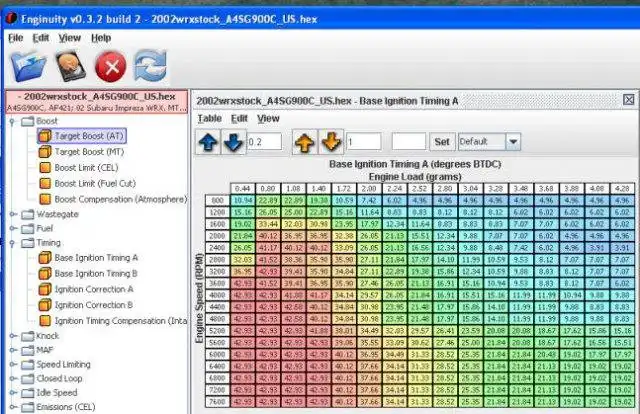Click cell 10.94 in the 800 RPM row
640x414 pixels.
242,200
